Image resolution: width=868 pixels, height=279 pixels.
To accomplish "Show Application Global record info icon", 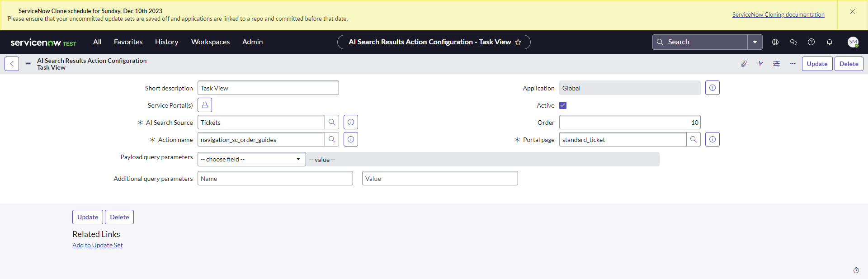I will coord(712,88).
